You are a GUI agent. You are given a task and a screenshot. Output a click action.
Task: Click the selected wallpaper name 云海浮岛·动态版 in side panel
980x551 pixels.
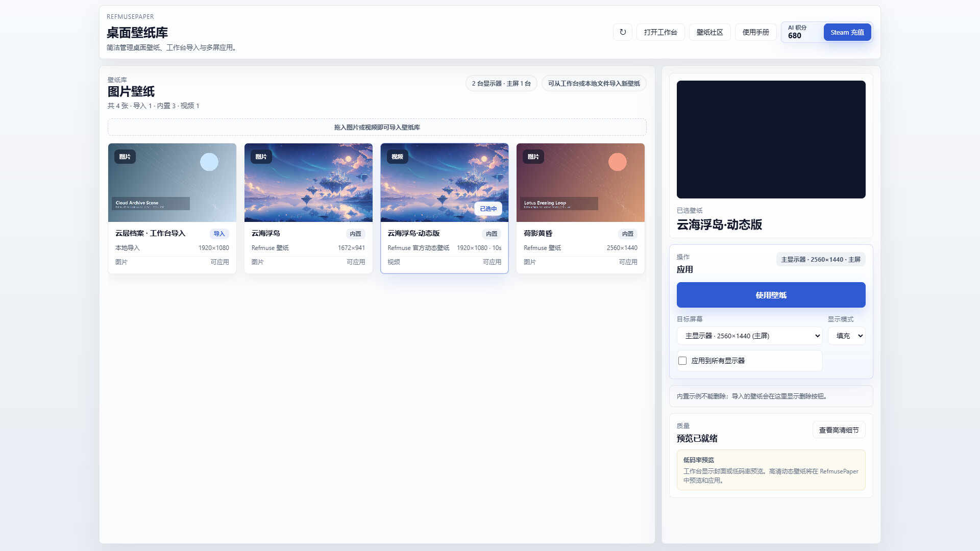[x=719, y=225]
